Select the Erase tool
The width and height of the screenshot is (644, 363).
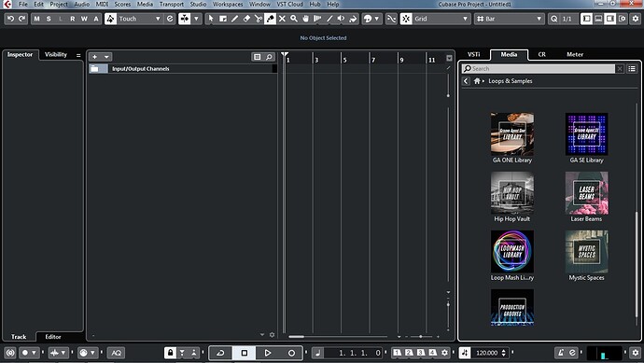[246, 19]
